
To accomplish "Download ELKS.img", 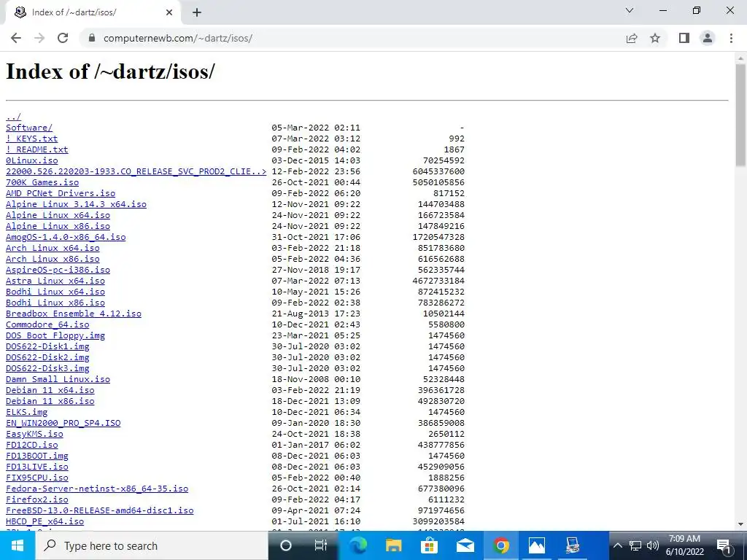I will click(27, 413).
